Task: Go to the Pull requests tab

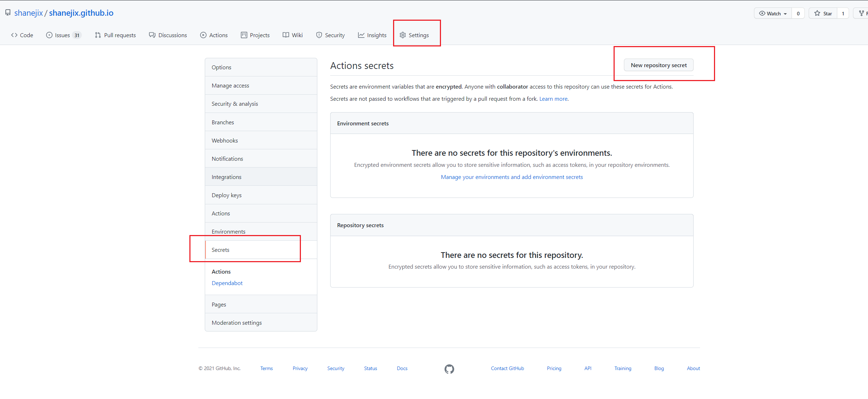Action: click(115, 35)
